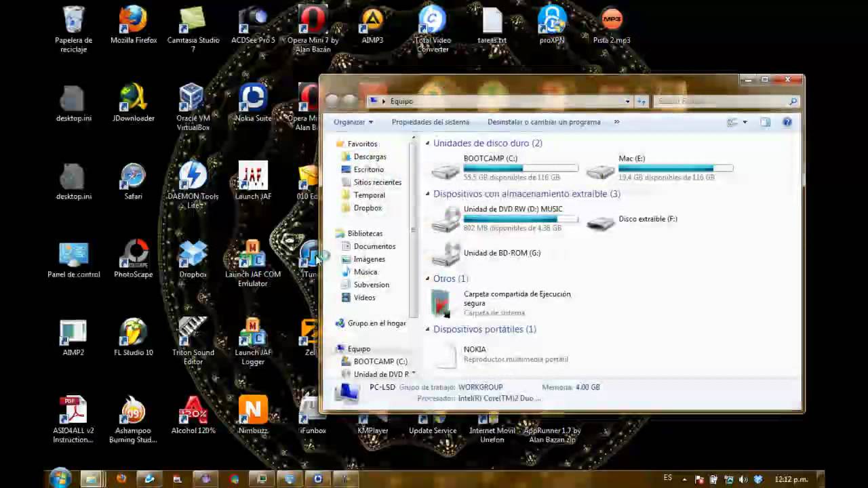Open Documentos under Bibliotecas
The width and height of the screenshot is (868, 488).
point(368,246)
